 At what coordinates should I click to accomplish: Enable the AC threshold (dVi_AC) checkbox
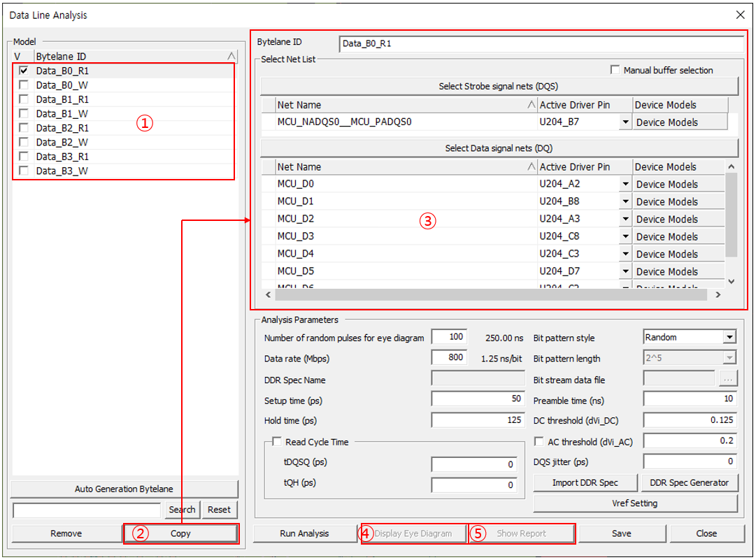pyautogui.click(x=539, y=442)
